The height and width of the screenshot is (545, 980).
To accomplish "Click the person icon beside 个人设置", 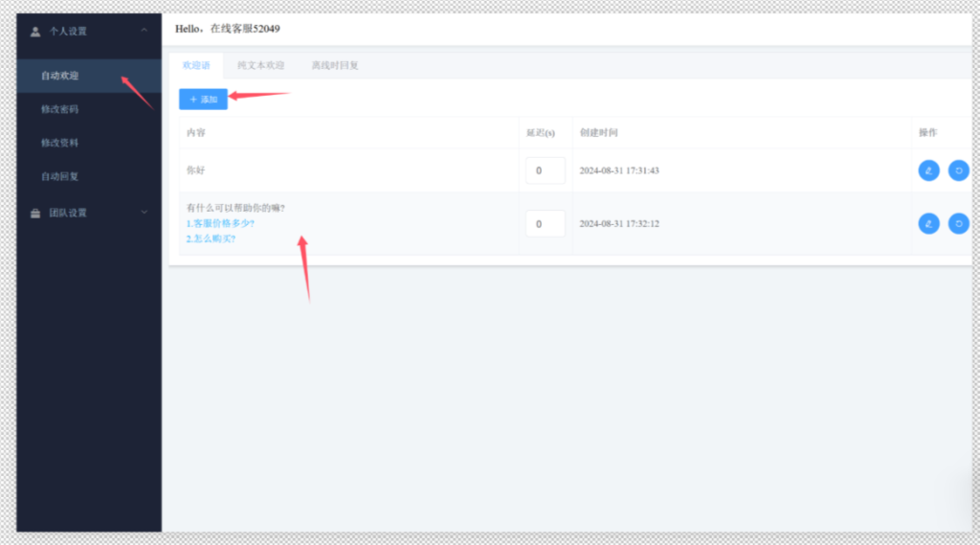I will pos(35,32).
